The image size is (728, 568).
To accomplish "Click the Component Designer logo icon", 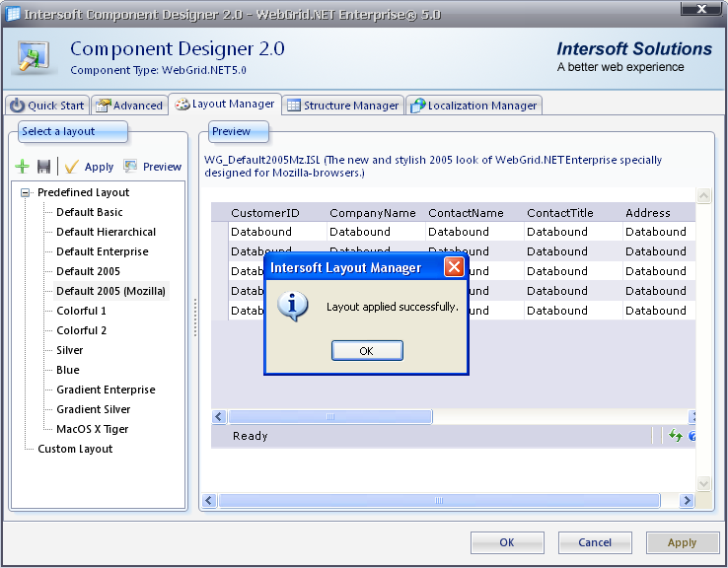I will click(34, 57).
